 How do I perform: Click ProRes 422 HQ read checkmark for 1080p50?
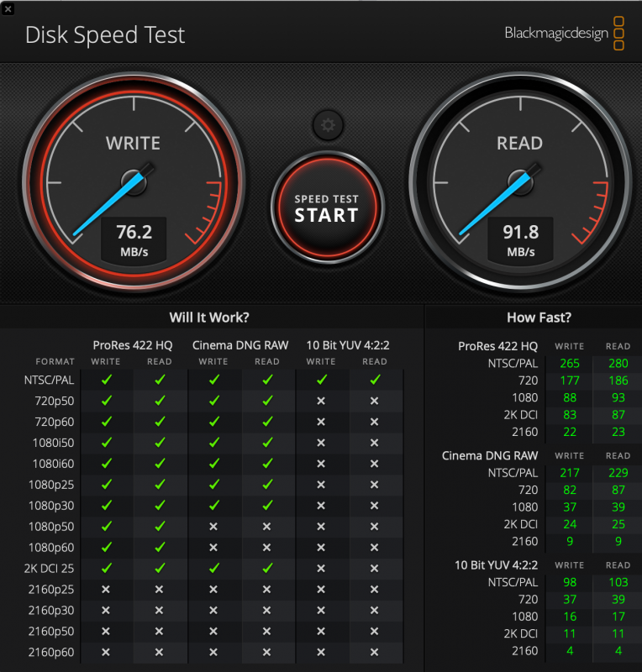160,526
